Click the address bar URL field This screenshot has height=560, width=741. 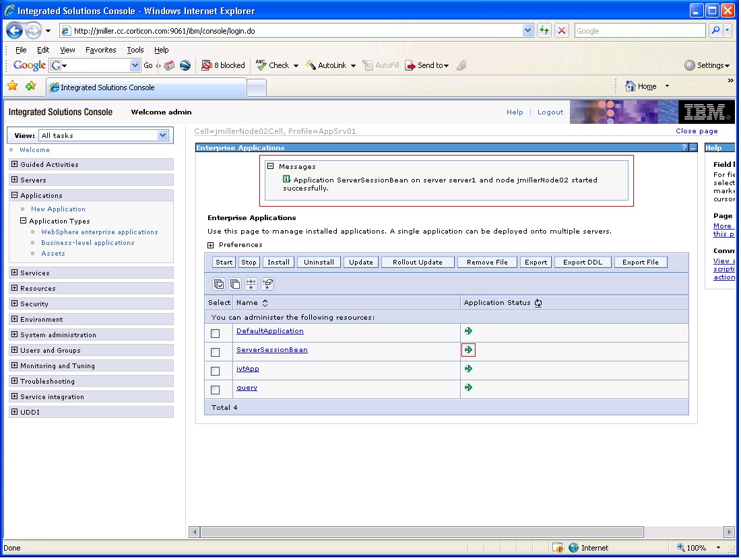point(298,31)
